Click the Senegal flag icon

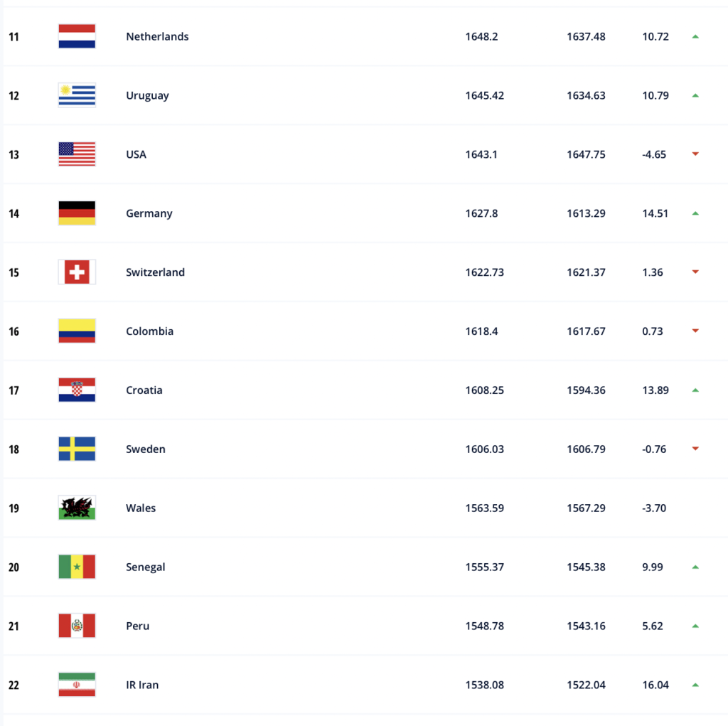77,567
